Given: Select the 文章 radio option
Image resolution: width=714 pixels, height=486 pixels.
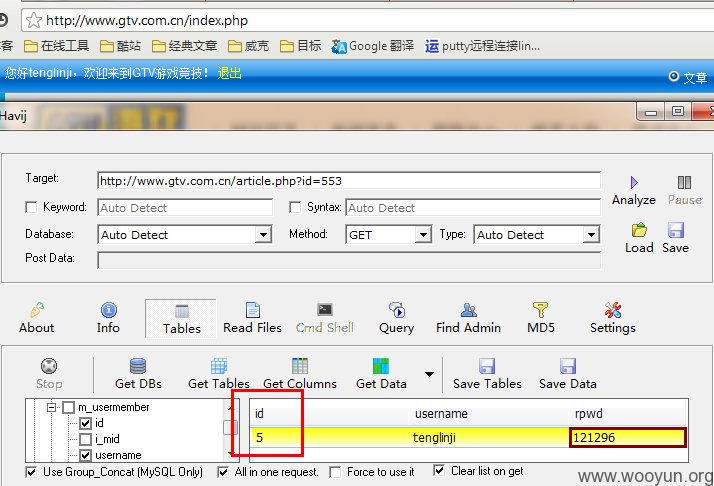Looking at the screenshot, I should coord(674,76).
